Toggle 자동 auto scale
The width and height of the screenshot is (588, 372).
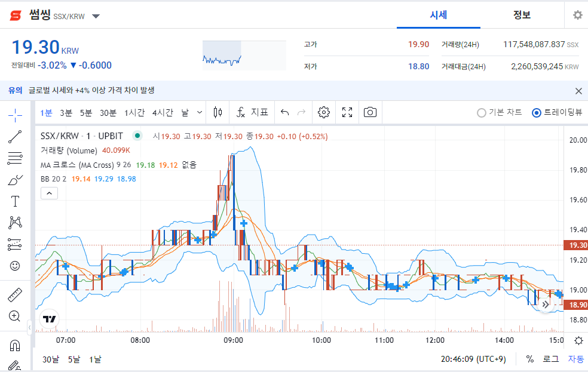[x=575, y=359]
